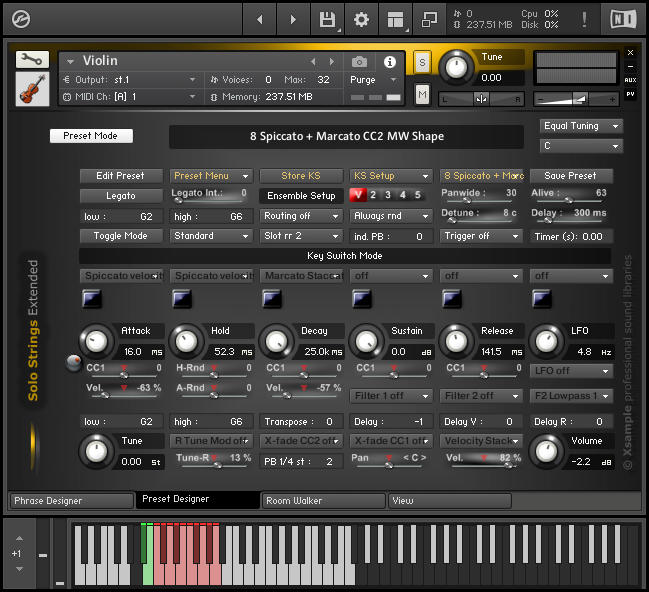Open the C root key dropdown
Screen dimensions: 649x592
[x=581, y=146]
